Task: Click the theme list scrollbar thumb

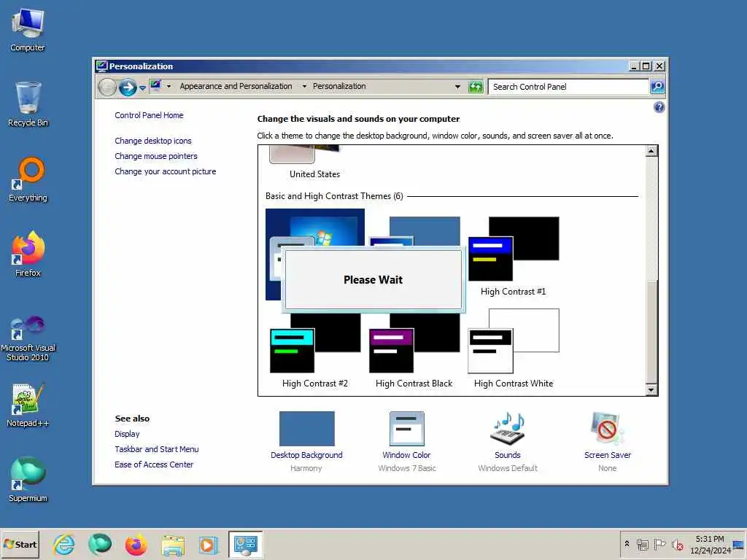Action: [651, 331]
